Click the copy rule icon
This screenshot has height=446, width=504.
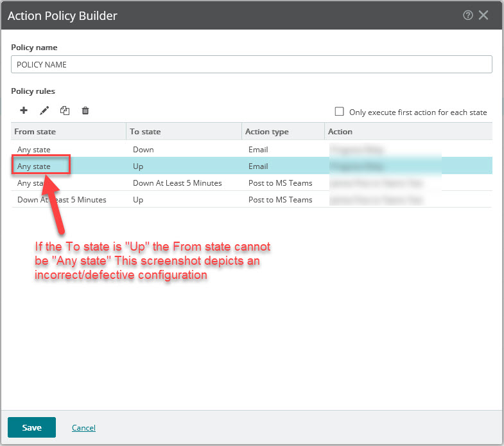[65, 111]
